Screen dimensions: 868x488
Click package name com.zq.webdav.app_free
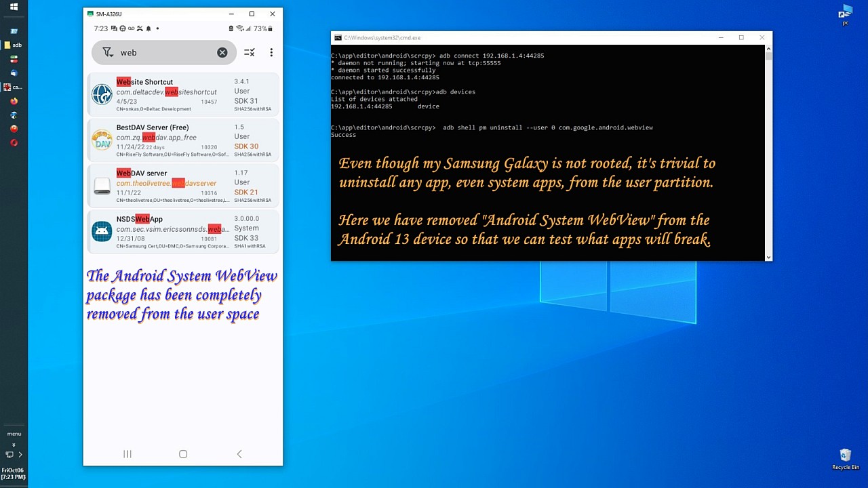click(x=157, y=138)
